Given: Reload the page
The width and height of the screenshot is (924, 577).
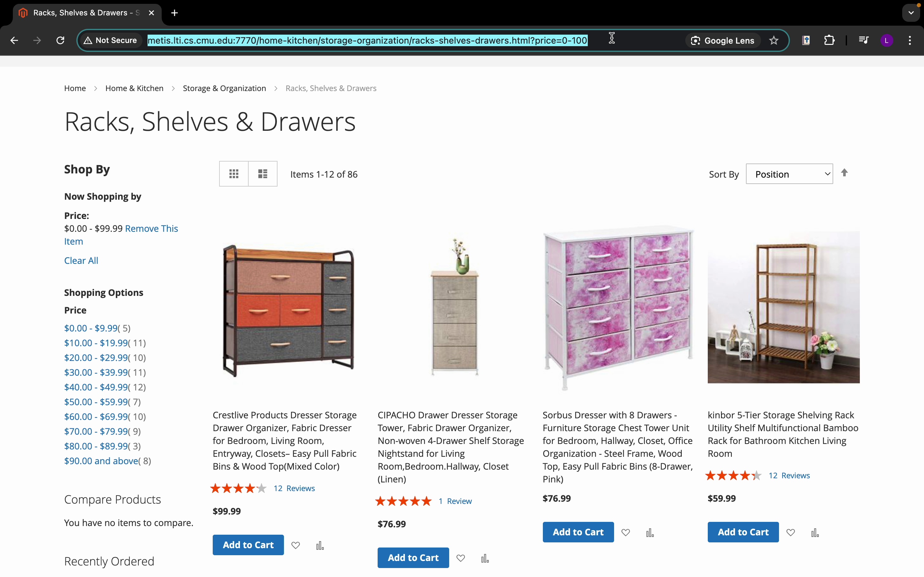Looking at the screenshot, I should (60, 40).
